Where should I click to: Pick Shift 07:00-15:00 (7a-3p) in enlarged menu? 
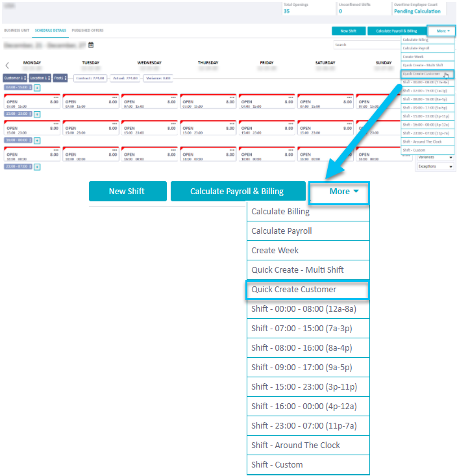coord(308,329)
